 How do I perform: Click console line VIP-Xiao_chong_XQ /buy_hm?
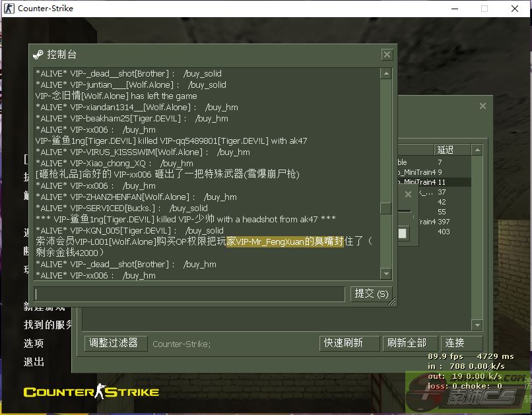click(x=114, y=163)
